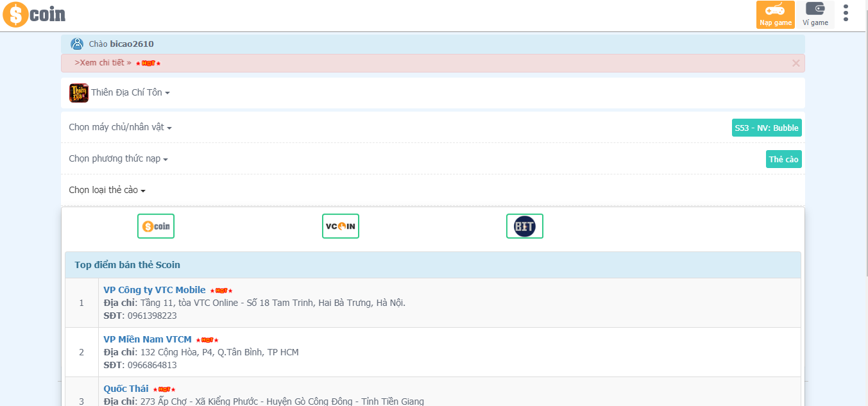
Task: Open VP Miền Nam VTCM link
Action: click(x=148, y=339)
